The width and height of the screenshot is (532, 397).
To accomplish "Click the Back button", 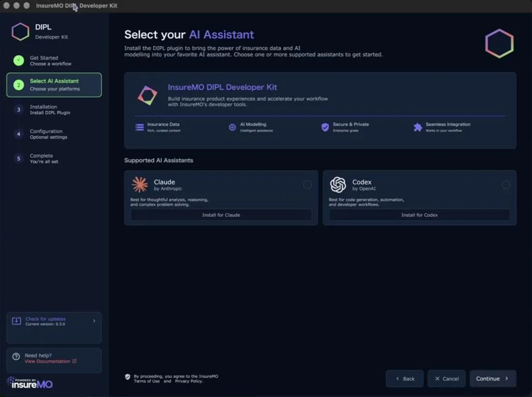I will [405, 379].
